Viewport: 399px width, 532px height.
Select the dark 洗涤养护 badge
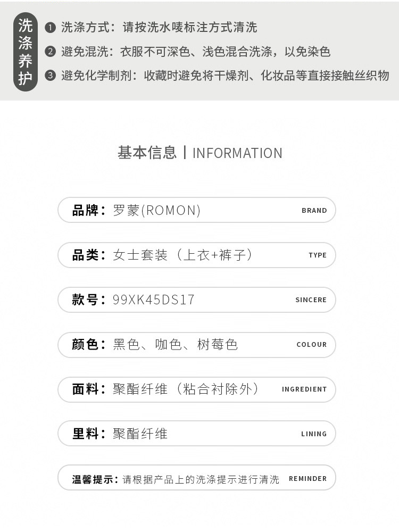coord(26,52)
